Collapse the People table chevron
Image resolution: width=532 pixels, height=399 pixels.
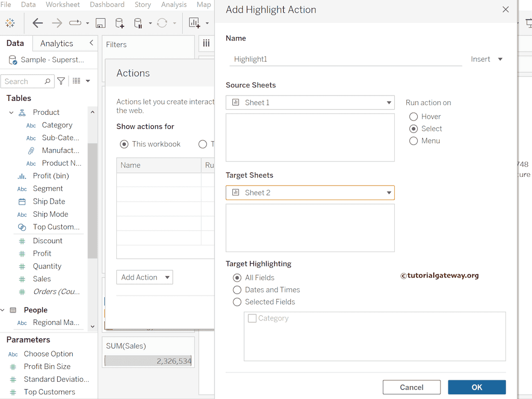click(3, 310)
